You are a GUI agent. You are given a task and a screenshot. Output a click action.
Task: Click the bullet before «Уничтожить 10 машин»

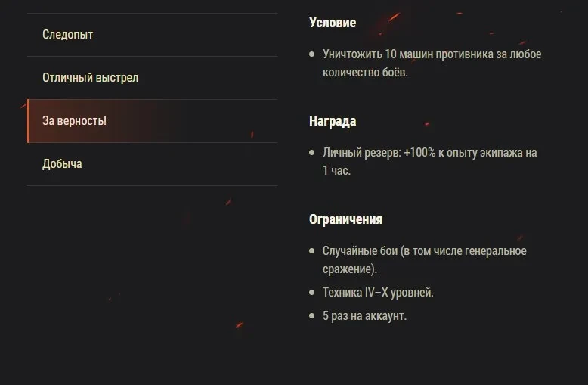click(x=312, y=54)
